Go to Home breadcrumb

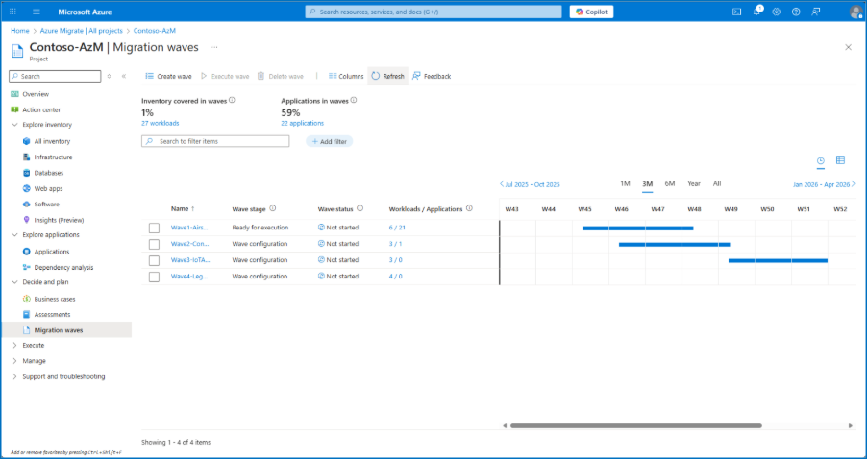point(20,31)
